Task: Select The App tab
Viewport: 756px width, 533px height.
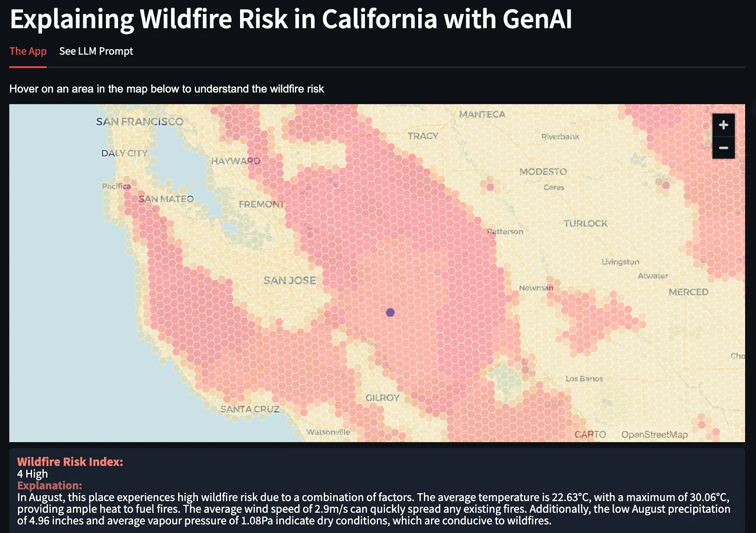Action: [28, 51]
